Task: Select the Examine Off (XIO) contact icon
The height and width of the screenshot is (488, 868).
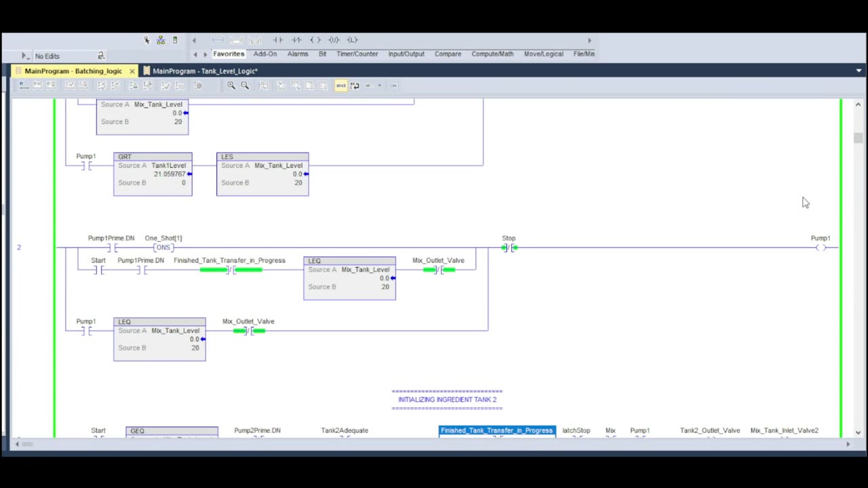Action: 296,40
